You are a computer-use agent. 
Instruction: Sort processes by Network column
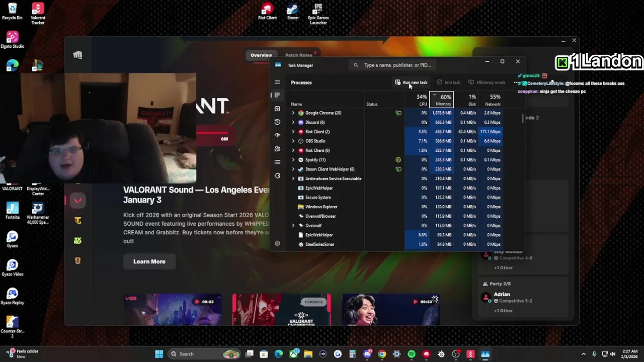coord(490,100)
